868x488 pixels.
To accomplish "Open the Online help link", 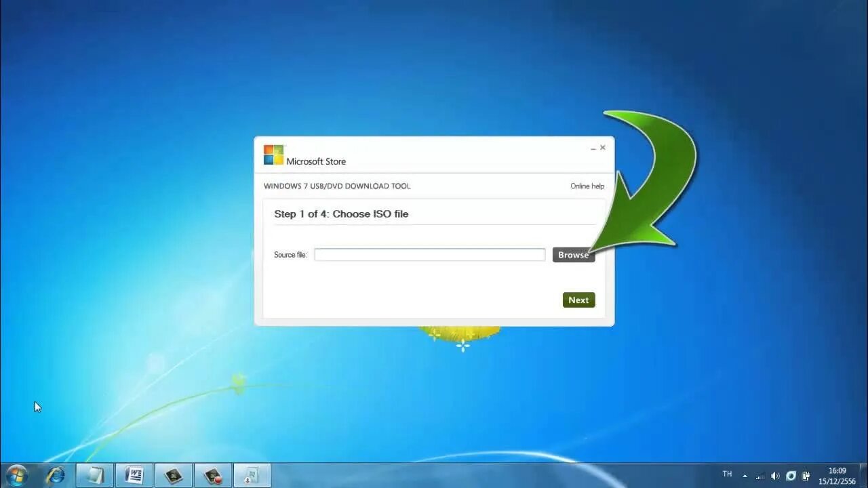I will [x=587, y=186].
